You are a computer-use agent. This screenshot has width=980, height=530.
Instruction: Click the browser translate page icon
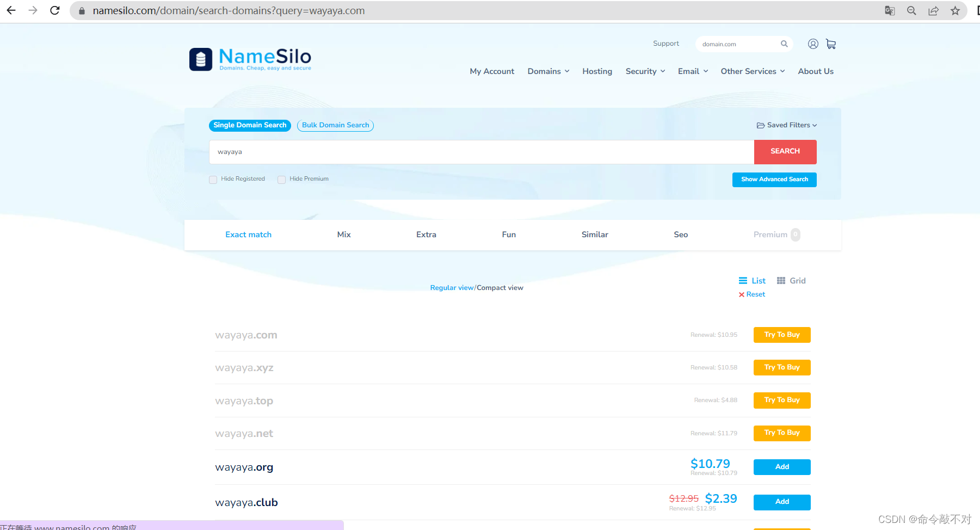click(890, 10)
